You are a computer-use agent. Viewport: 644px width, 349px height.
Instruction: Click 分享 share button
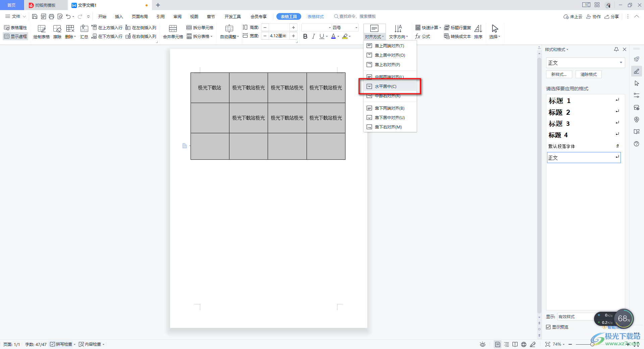pos(612,16)
